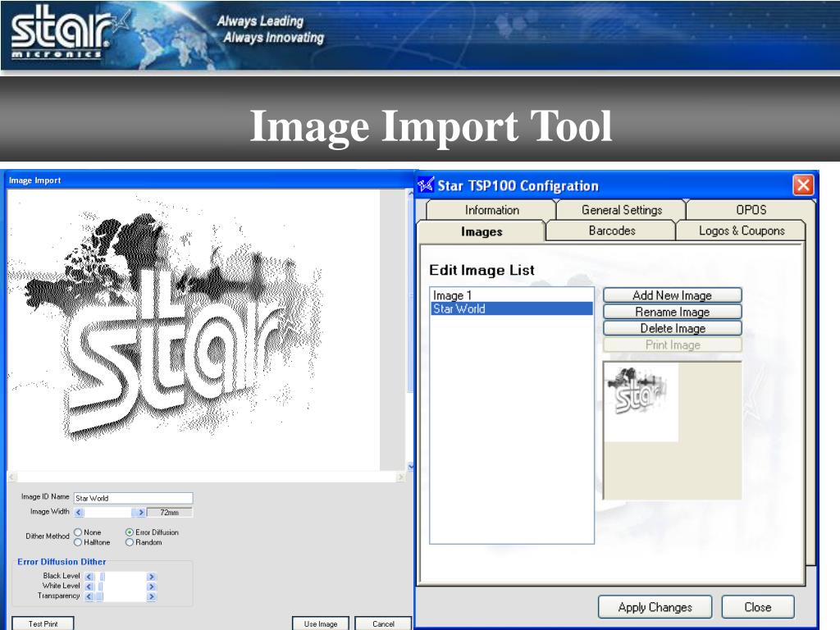This screenshot has height=630, width=840.
Task: Click the Rename Image button
Action: pyautogui.click(x=673, y=312)
